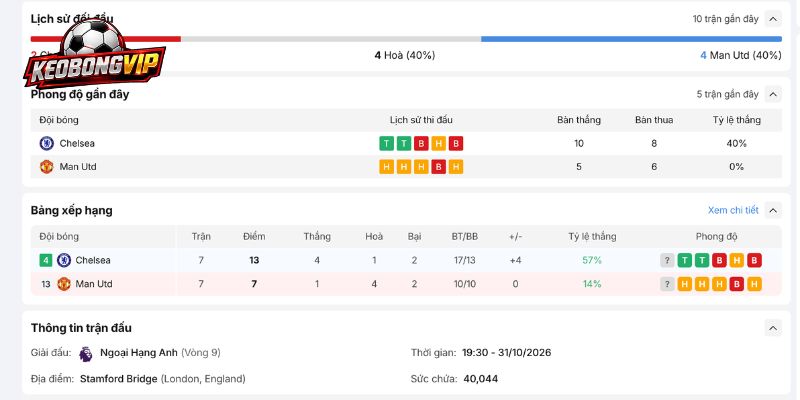The height and width of the screenshot is (400, 800).
Task: Click the Điểm column header
Action: point(254,237)
